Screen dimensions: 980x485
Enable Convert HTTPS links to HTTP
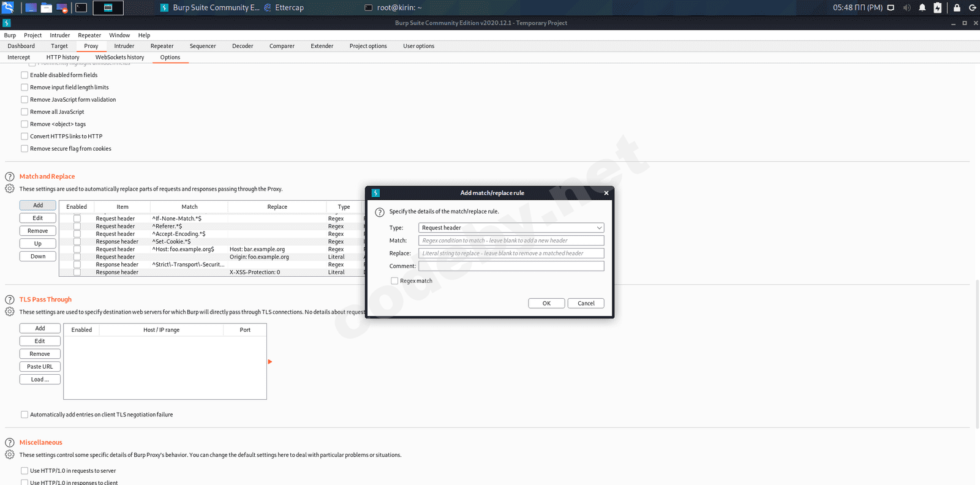(24, 136)
